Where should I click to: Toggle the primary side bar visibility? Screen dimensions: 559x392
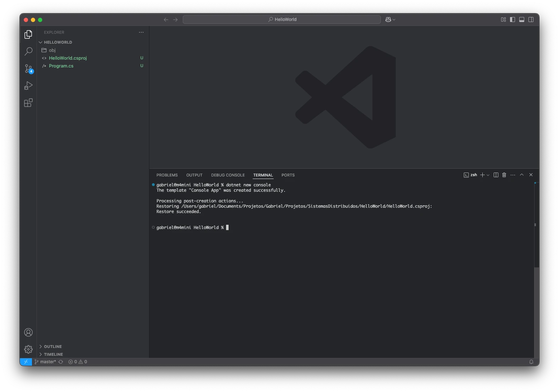(513, 20)
